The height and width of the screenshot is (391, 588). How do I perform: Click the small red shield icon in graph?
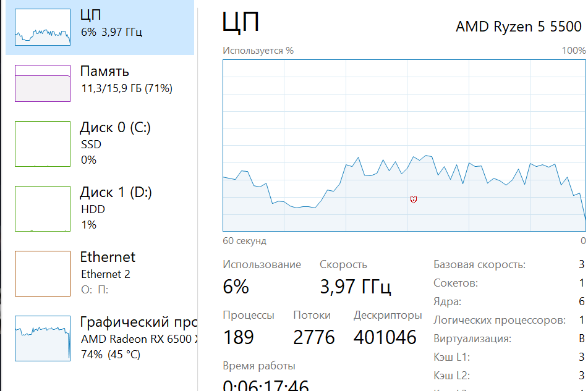point(414,200)
